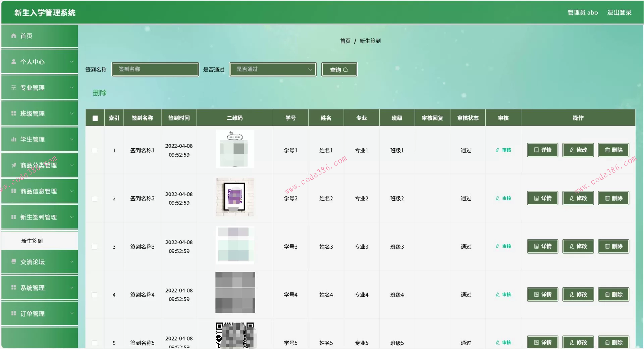644x349 pixels.
Task: Check the checkbox for row 1
Action: pyautogui.click(x=95, y=151)
